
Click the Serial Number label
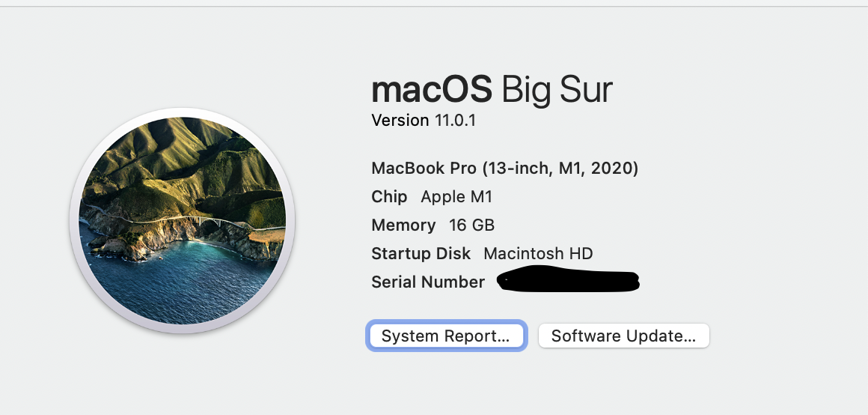(x=428, y=282)
